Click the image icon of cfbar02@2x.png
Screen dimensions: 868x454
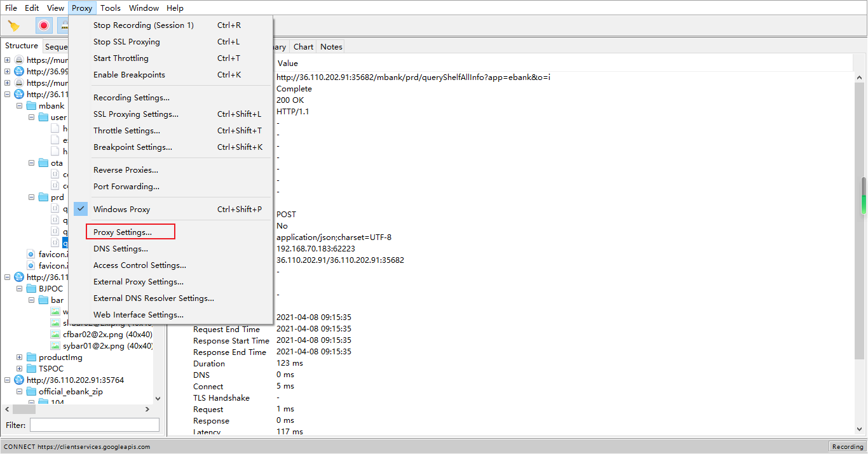click(x=55, y=335)
